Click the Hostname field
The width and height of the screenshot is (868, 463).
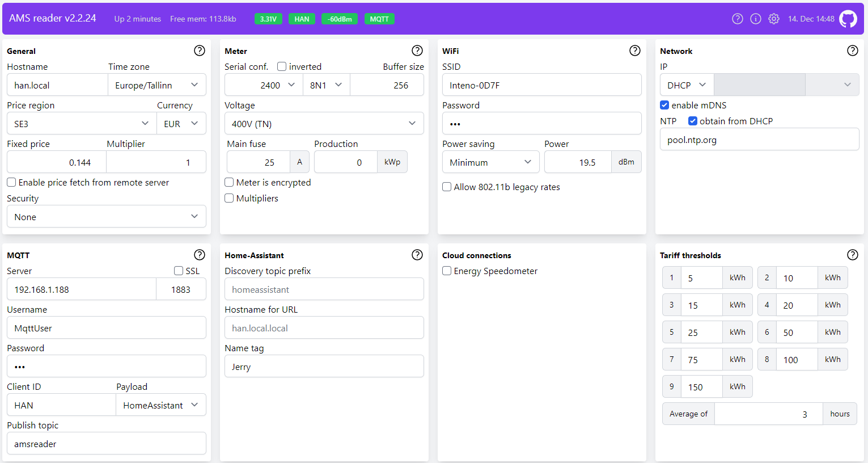tap(57, 85)
